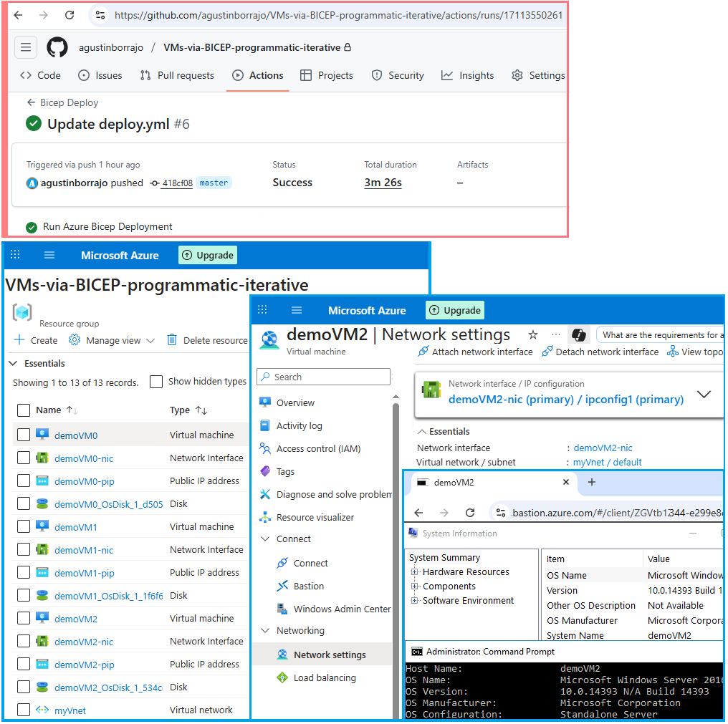Open the myVnet virtual network
This screenshot has width=728, height=724.
70,710
